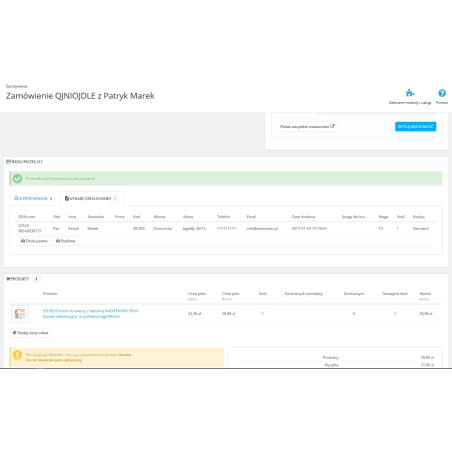
Task: Click the orange warning exclamation icon
Action: pos(17,355)
